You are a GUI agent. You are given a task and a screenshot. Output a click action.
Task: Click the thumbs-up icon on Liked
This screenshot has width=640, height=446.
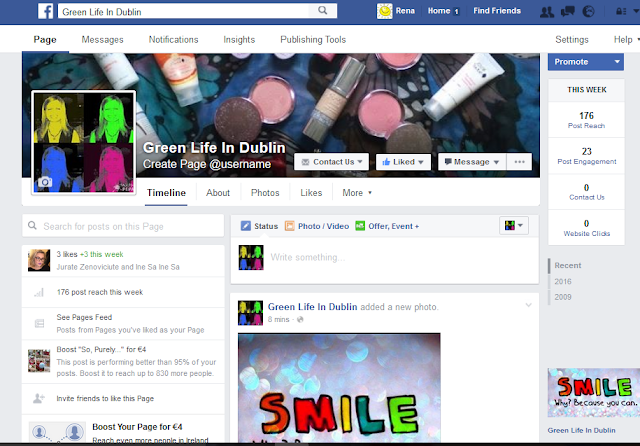(386, 162)
